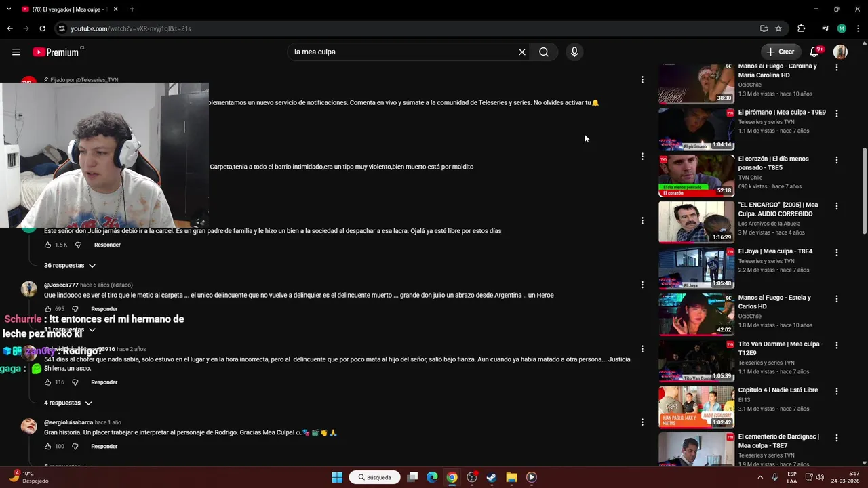Like the 1.5 K comment

47,245
